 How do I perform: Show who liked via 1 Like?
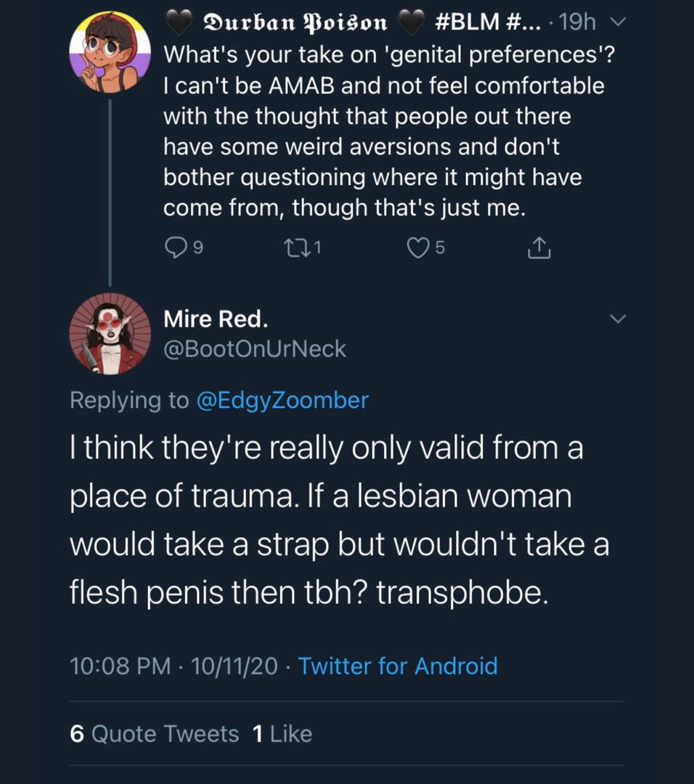click(282, 734)
